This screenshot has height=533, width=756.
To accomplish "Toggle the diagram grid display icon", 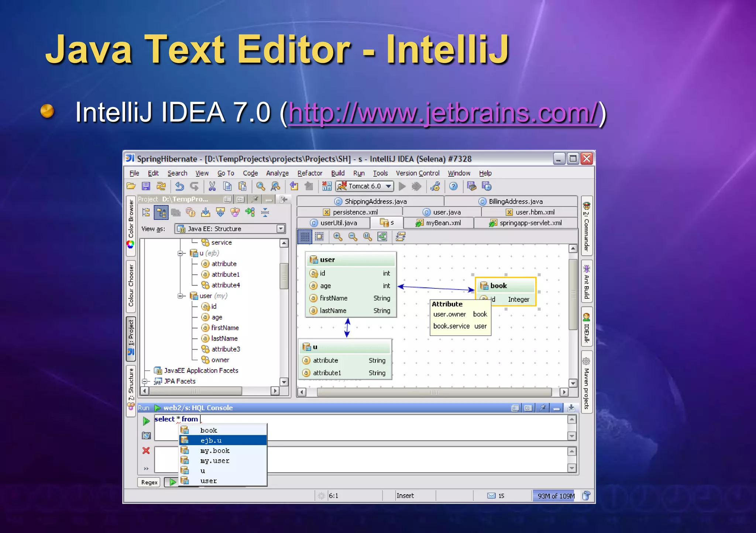I will 305,236.
